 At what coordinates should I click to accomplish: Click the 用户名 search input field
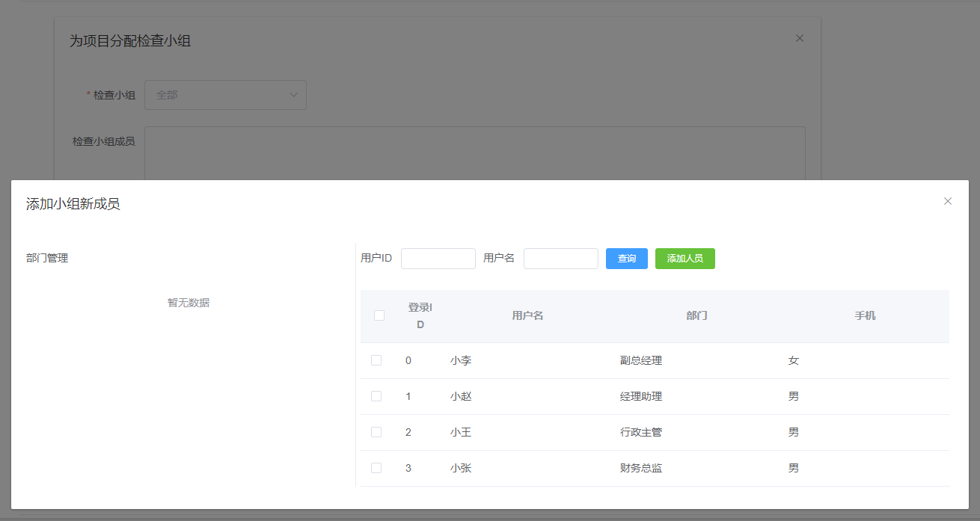(x=560, y=258)
